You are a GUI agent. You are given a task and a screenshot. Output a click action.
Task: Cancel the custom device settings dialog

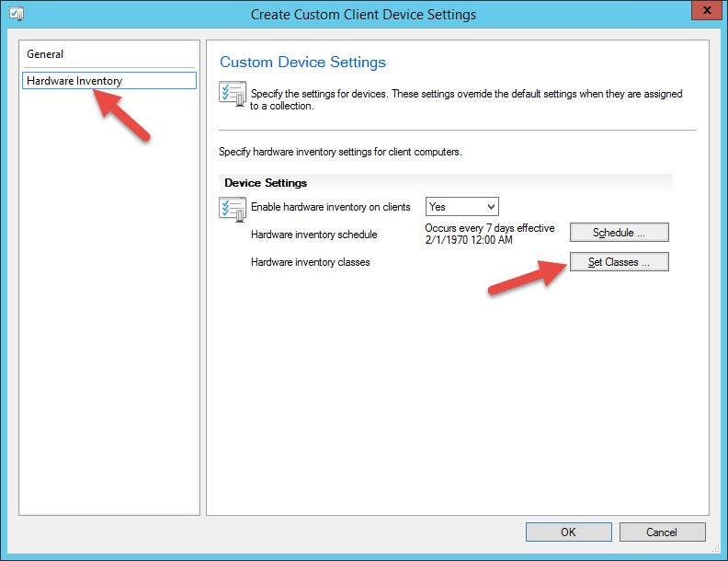[x=662, y=532]
